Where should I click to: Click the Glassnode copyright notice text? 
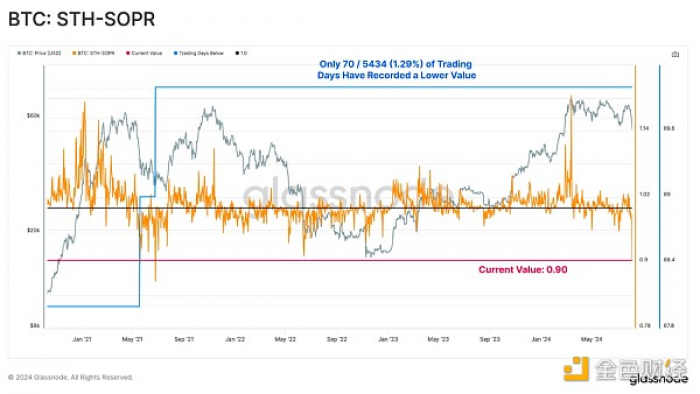tap(71, 377)
